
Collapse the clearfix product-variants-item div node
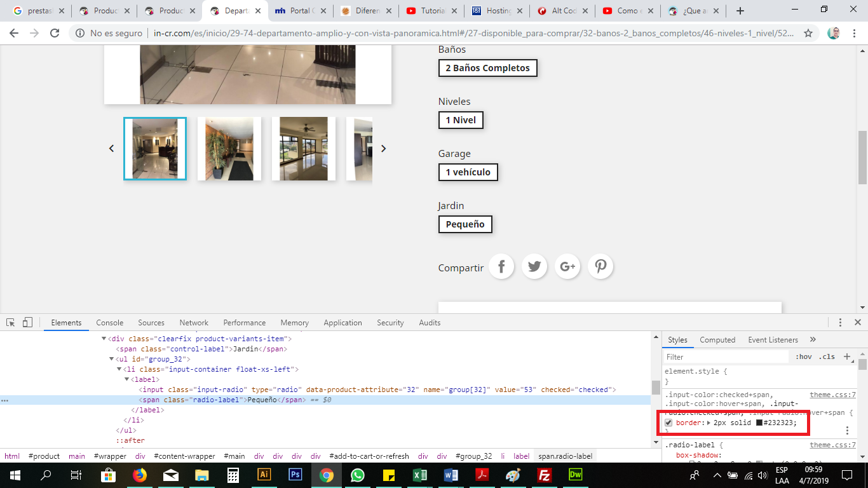pyautogui.click(x=104, y=339)
